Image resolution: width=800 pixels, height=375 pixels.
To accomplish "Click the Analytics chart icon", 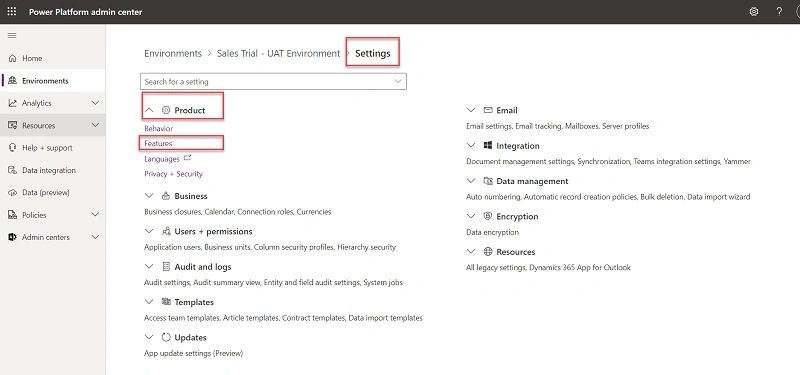I will click(13, 103).
